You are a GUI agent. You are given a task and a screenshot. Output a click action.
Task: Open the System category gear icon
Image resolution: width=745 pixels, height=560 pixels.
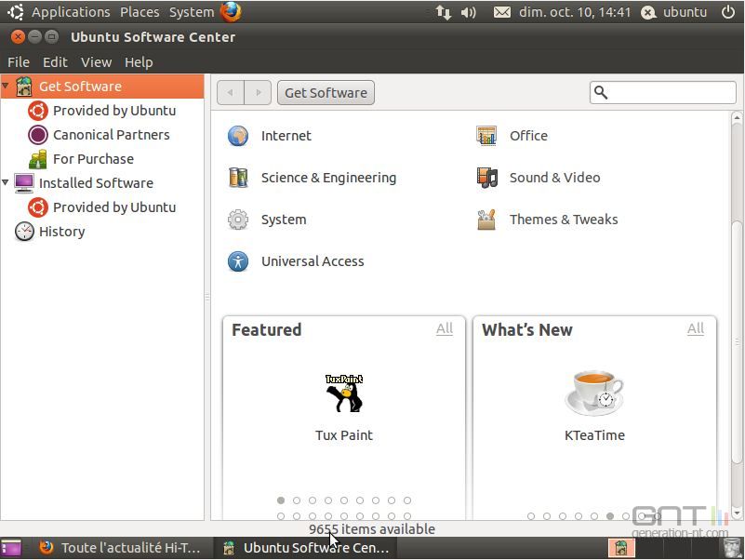click(x=237, y=220)
